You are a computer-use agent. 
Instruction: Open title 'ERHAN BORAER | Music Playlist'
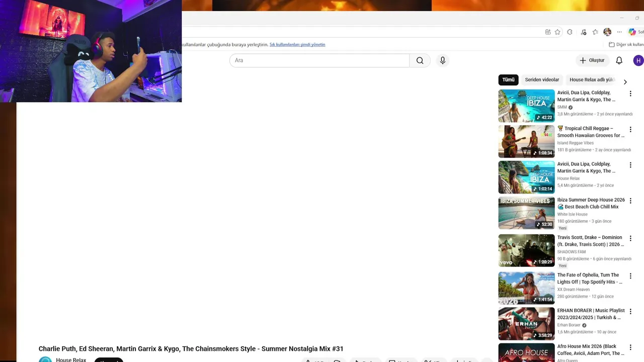point(591,314)
